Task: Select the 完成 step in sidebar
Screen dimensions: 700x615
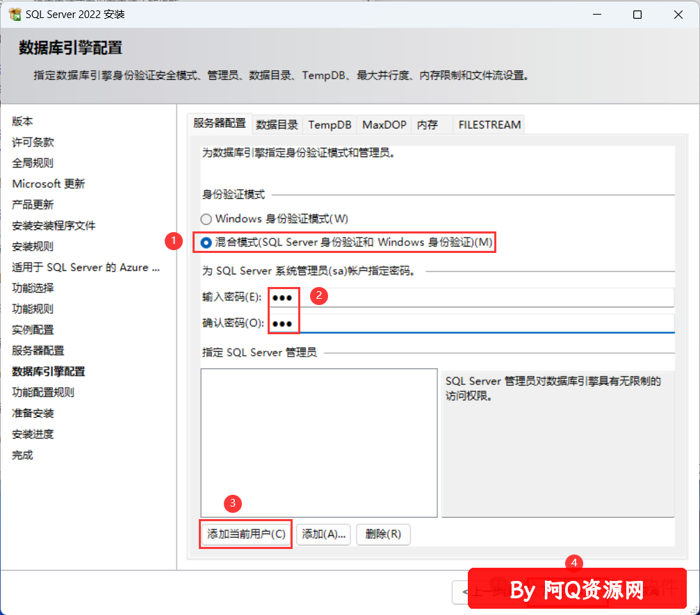Action: pos(22,455)
